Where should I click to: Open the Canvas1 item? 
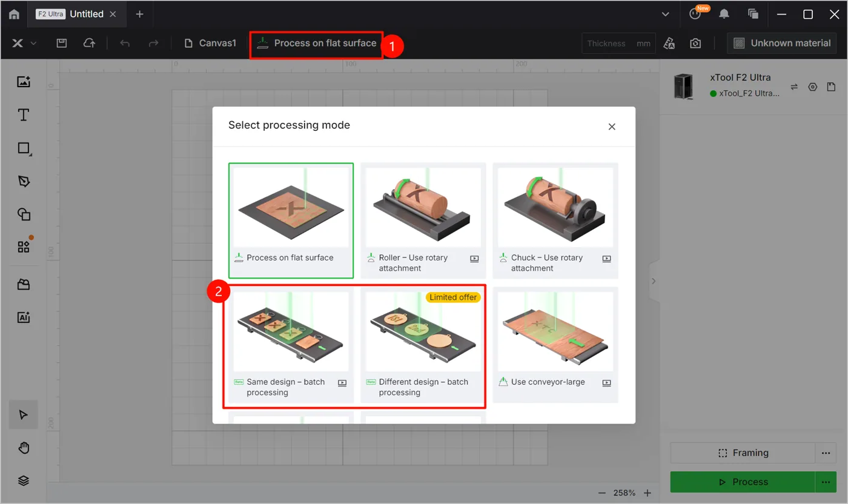(x=210, y=43)
